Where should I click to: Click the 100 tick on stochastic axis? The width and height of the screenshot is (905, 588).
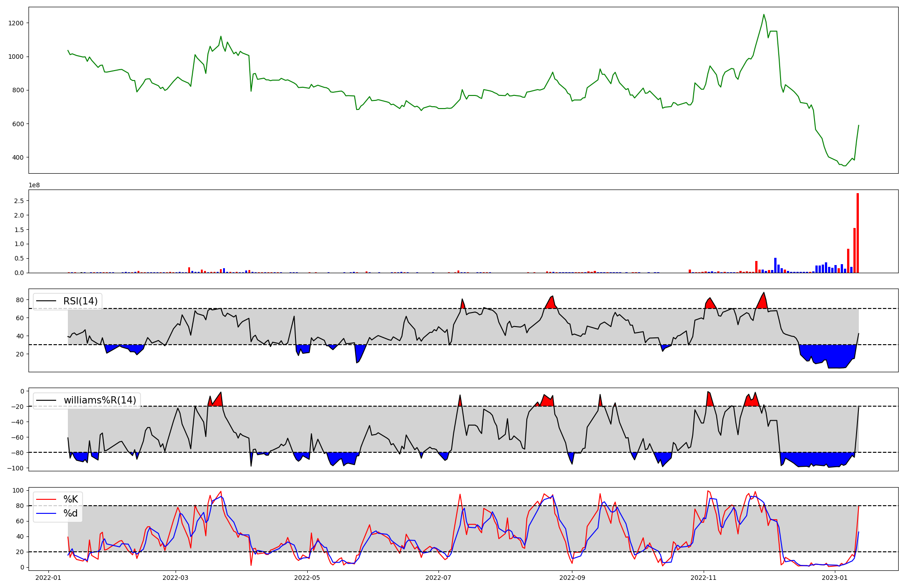click(18, 491)
